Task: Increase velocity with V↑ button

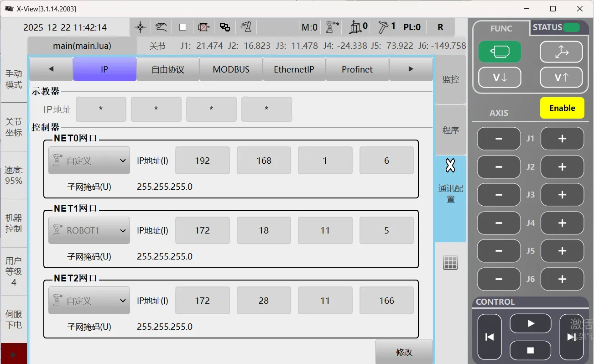Action: click(x=561, y=78)
